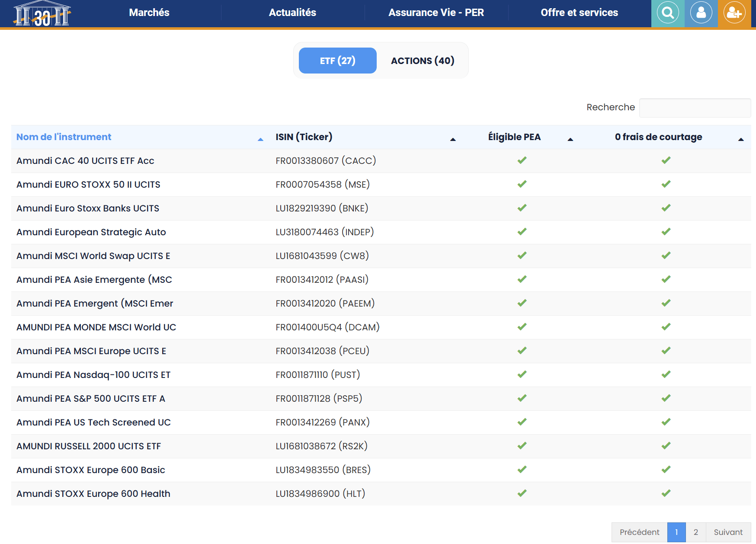This screenshot has width=756, height=544.
Task: Select Amundi EURO STOXX 50 II UCITS
Action: pyautogui.click(x=88, y=185)
